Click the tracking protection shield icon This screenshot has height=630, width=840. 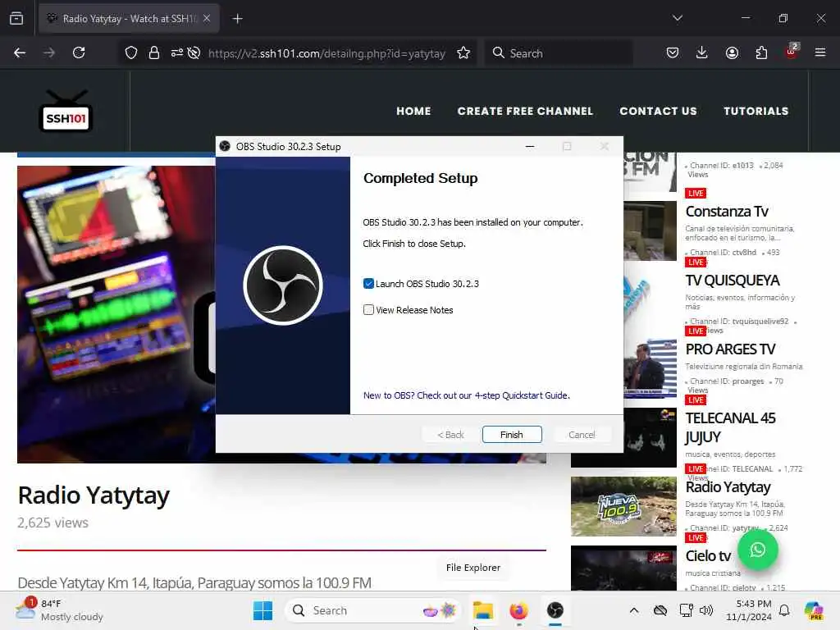(x=131, y=52)
